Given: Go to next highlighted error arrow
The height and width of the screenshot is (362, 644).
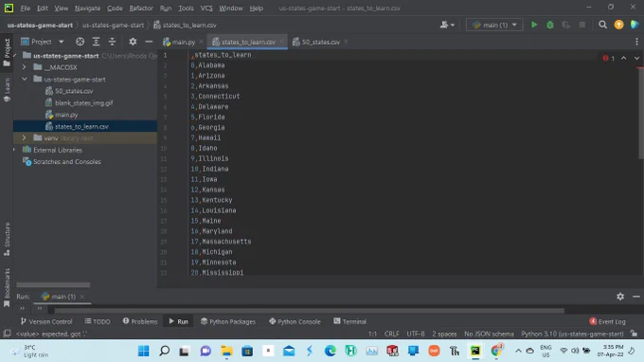Looking at the screenshot, I should (636, 58).
